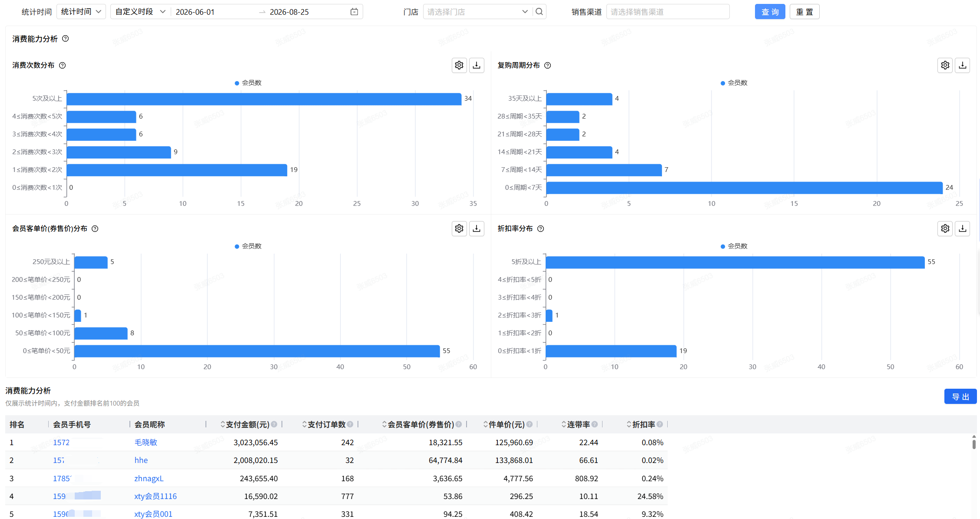Screen dimensions: 980x519
Task: Click help icon in 支付订单数 column header
Action: coord(350,424)
